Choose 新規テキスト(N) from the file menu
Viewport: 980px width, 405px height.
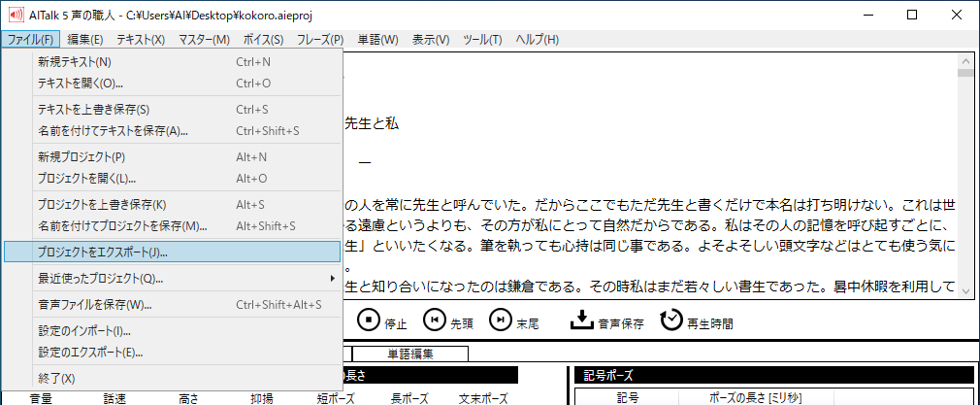click(x=172, y=62)
